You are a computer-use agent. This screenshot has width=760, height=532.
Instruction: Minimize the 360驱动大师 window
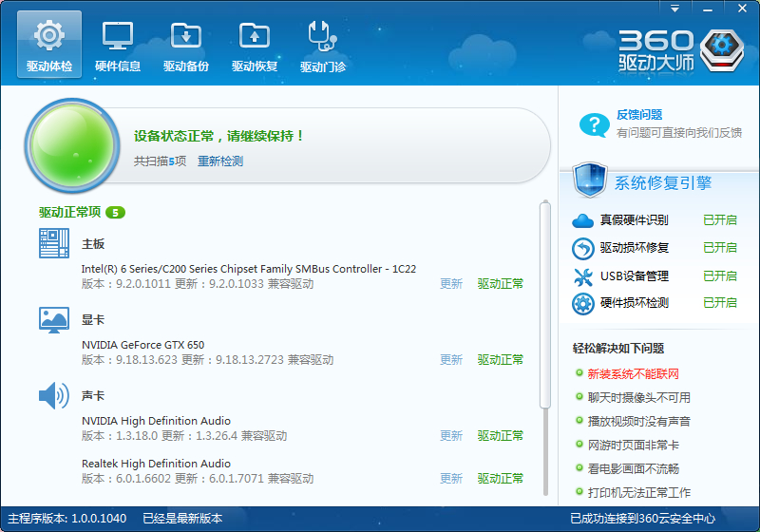point(708,9)
